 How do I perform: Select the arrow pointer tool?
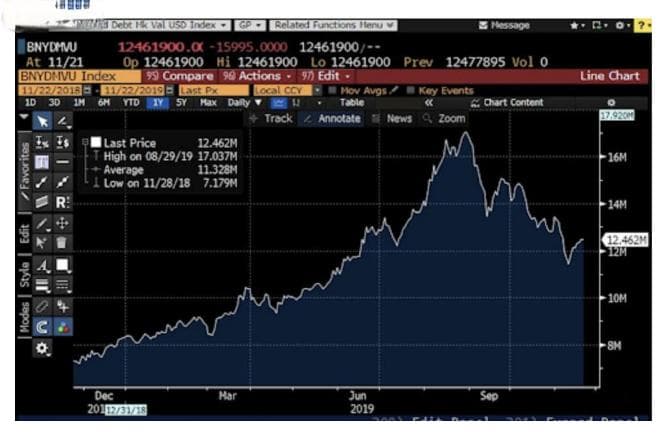[42, 121]
